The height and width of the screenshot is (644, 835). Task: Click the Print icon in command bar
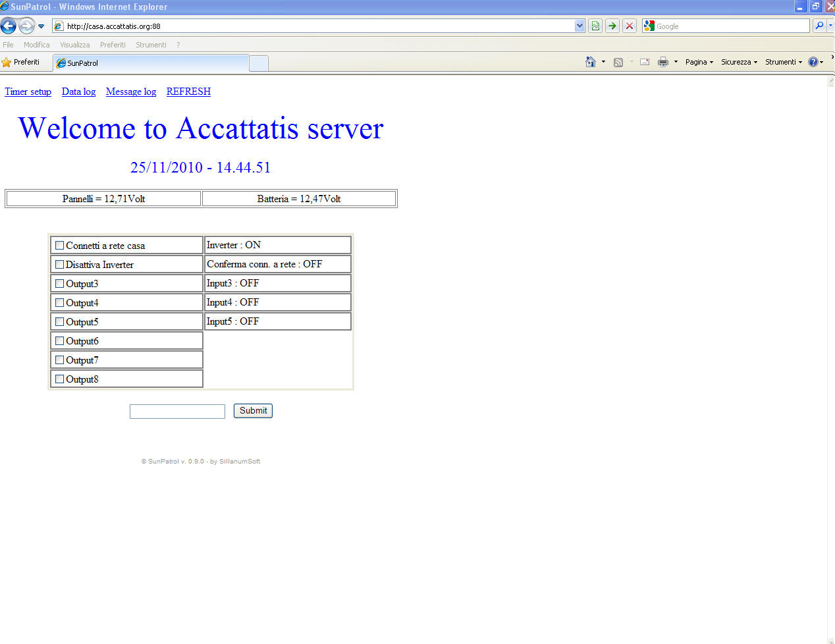[663, 62]
